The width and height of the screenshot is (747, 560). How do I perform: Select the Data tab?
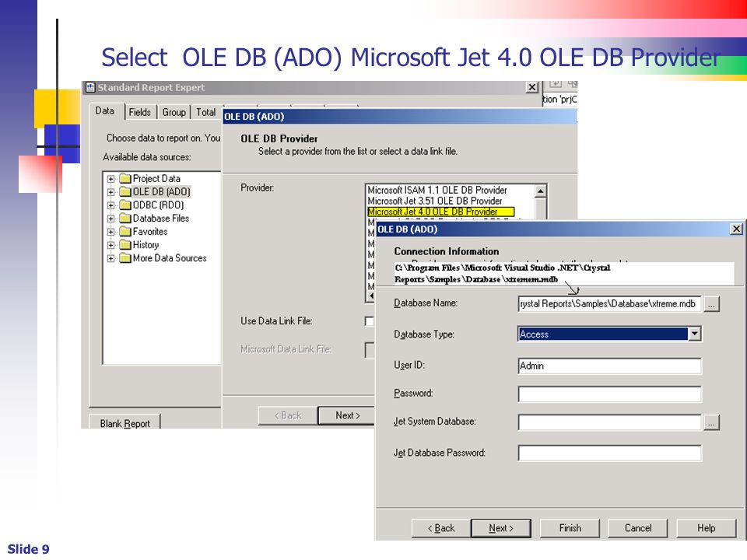click(x=105, y=111)
